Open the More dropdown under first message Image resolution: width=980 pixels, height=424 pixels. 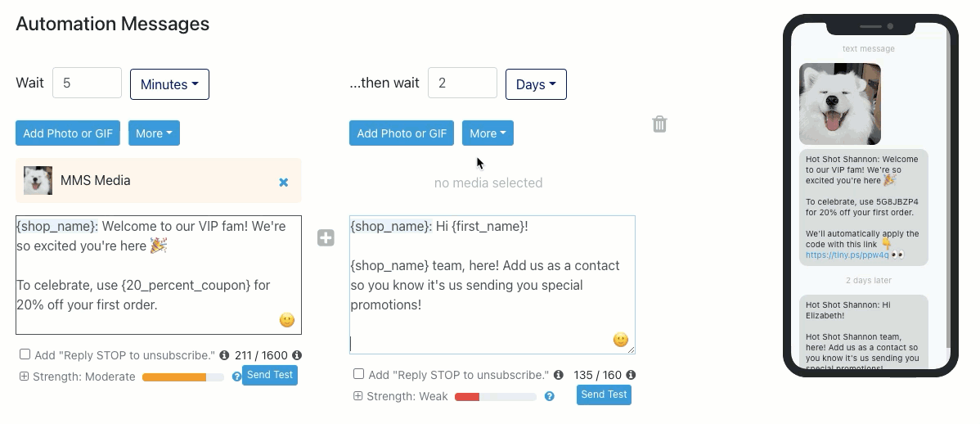[x=154, y=133]
